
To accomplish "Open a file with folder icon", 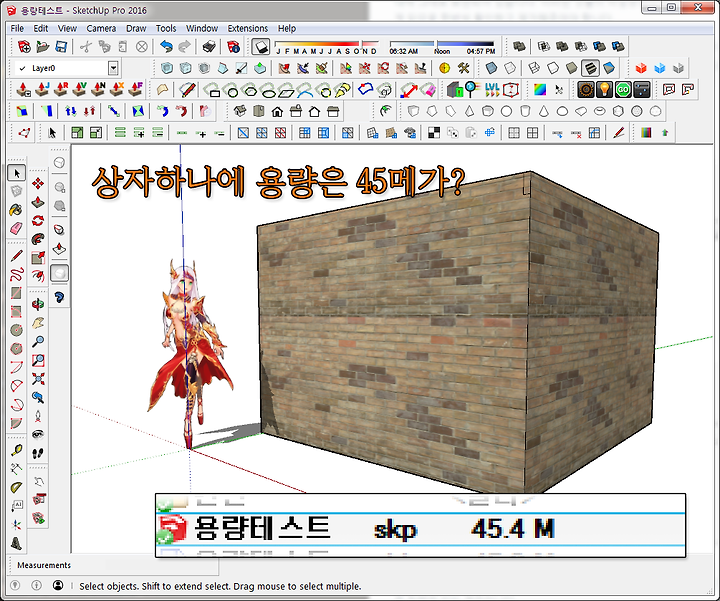I will 43,46.
